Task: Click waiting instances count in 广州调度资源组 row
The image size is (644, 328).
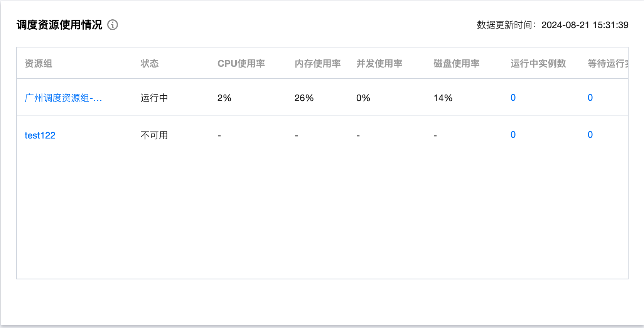Action: click(590, 98)
